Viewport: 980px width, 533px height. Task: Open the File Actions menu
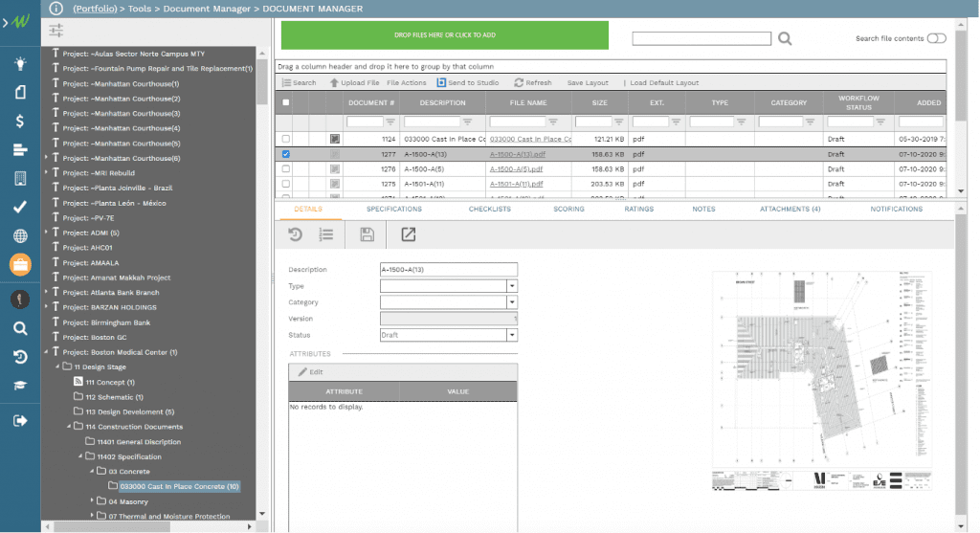point(406,82)
